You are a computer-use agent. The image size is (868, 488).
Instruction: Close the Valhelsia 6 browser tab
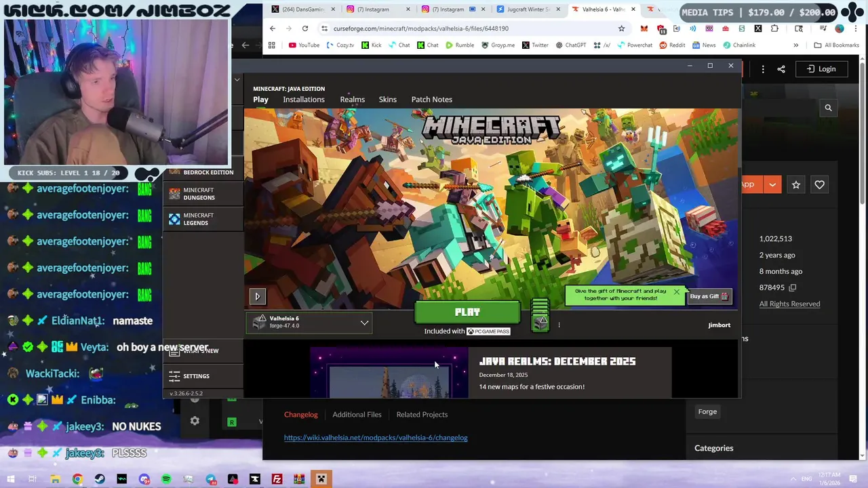pos(633,9)
